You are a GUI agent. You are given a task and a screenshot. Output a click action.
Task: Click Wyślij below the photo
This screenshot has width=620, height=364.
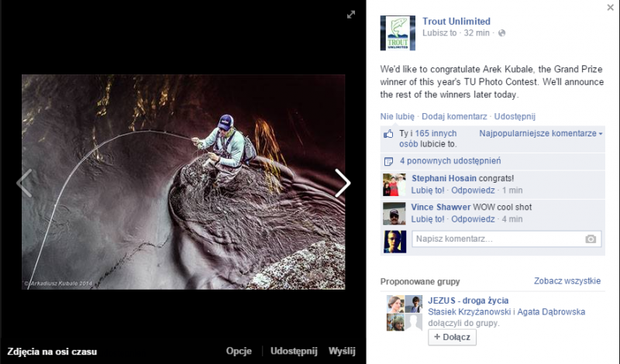point(342,351)
